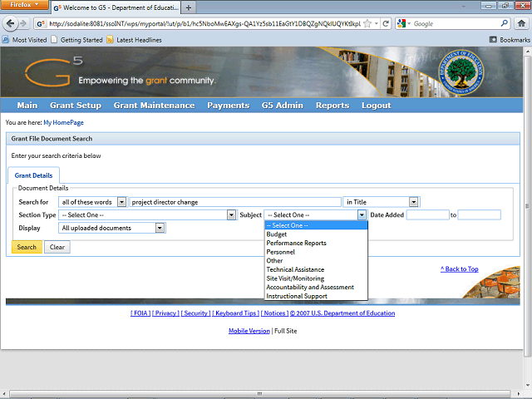Click the vertical scrollbar down arrow

528,386
